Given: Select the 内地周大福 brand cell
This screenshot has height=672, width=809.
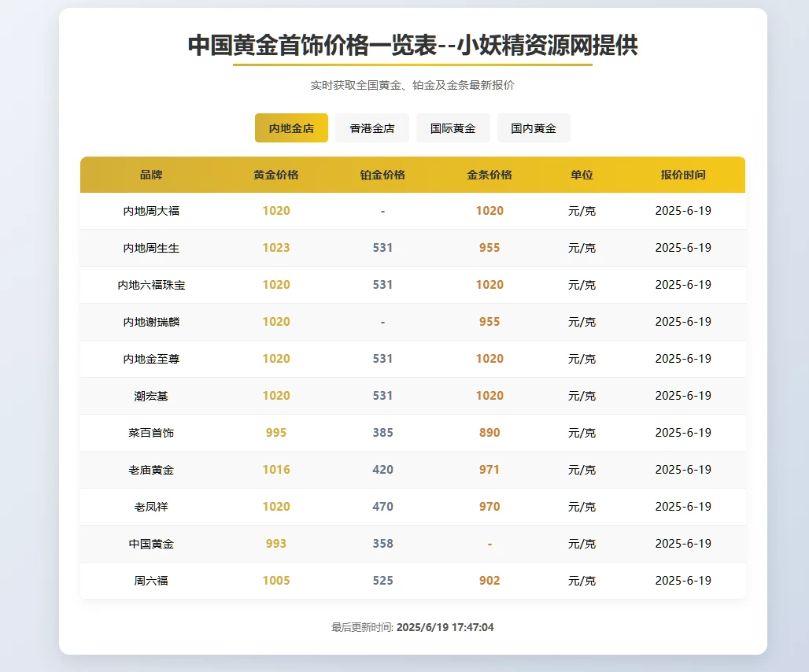Looking at the screenshot, I should pos(151,211).
